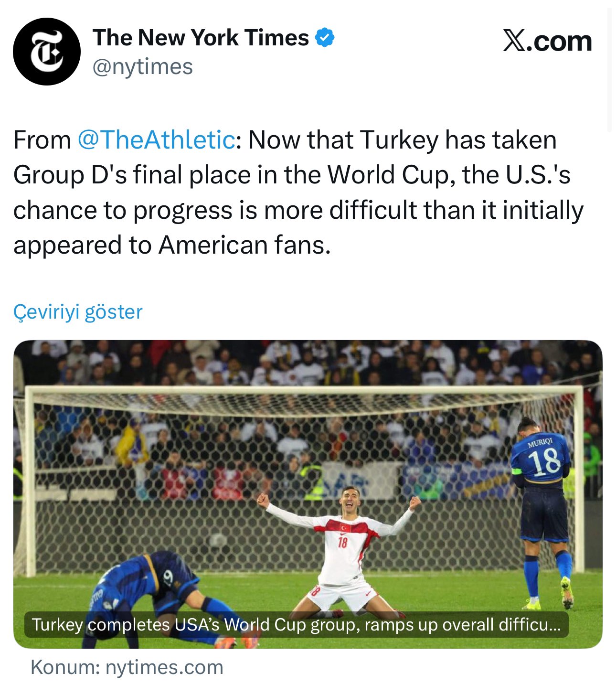Viewport: 616px width, 695px height.
Task: Click the Turkish flag crest on the white jersey
Action: click(x=345, y=529)
